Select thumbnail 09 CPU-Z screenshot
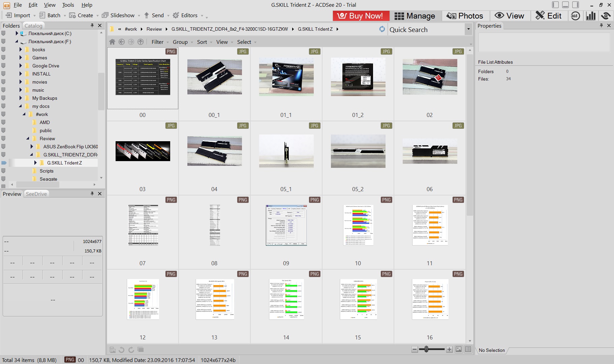The height and width of the screenshot is (364, 614). pyautogui.click(x=286, y=225)
